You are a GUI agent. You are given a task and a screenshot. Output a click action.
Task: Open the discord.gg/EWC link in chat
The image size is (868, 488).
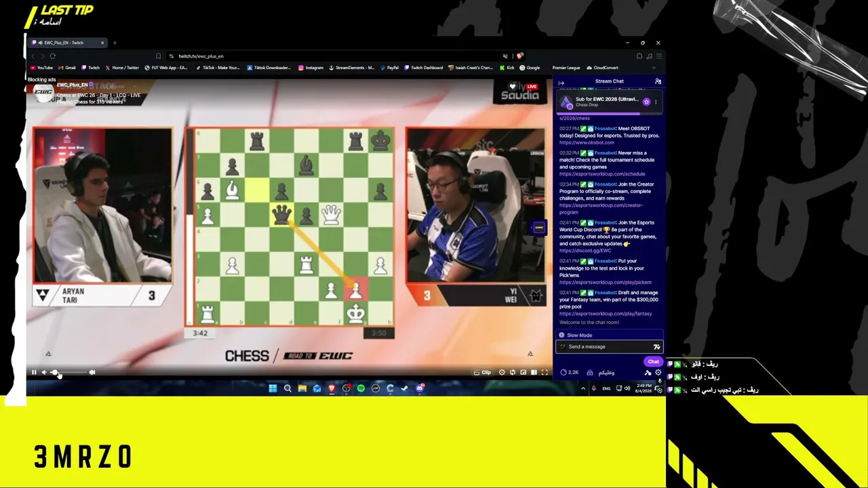click(585, 250)
